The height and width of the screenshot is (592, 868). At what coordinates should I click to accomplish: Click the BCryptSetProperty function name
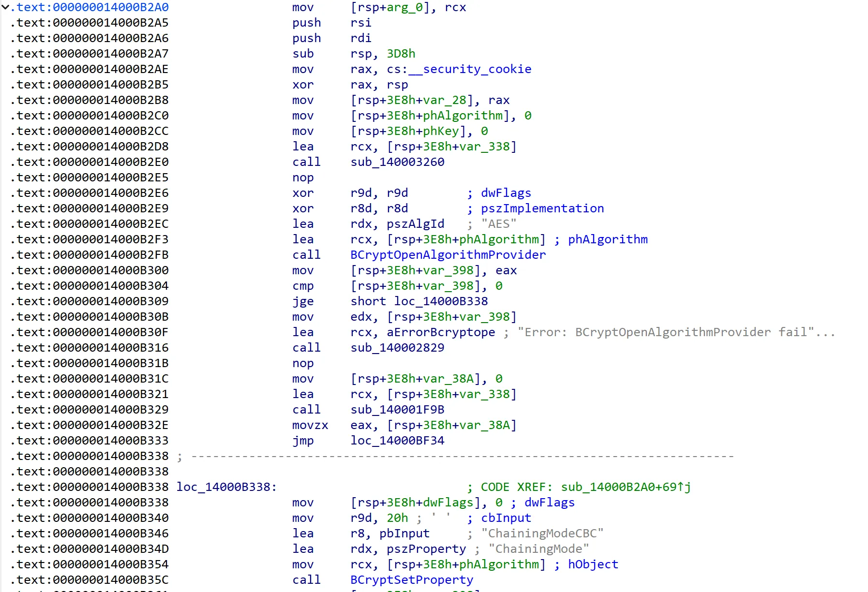tap(411, 580)
